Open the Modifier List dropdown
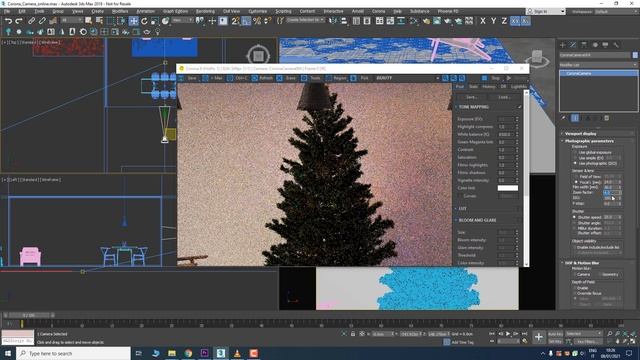Image resolution: width=640 pixels, height=360 pixels. click(598, 65)
